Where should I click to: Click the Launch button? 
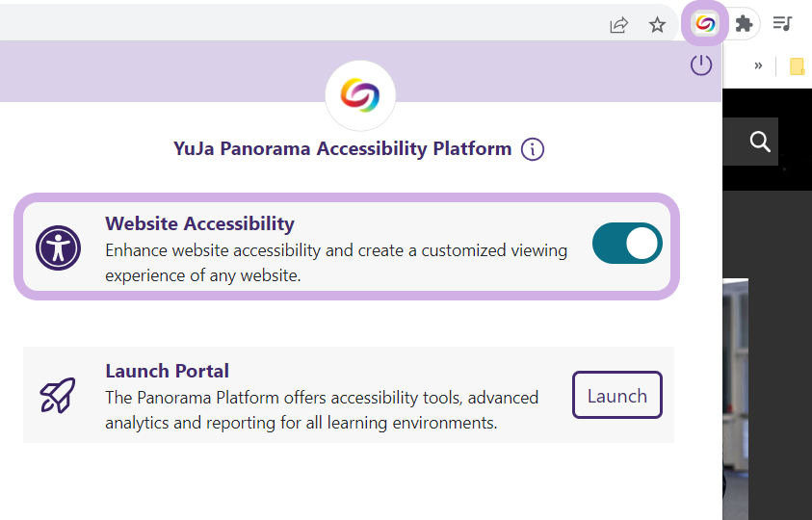(617, 395)
